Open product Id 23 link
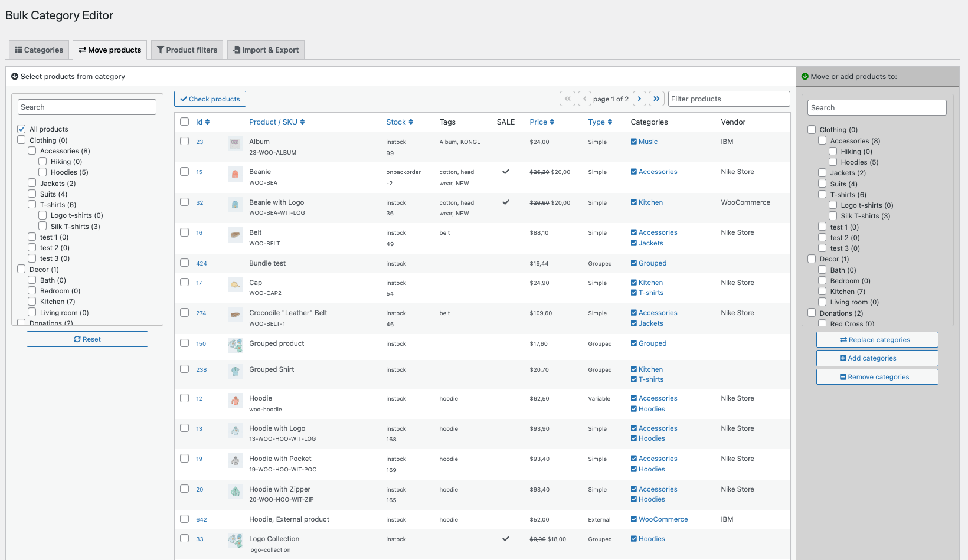This screenshot has height=560, width=968. [x=199, y=142]
